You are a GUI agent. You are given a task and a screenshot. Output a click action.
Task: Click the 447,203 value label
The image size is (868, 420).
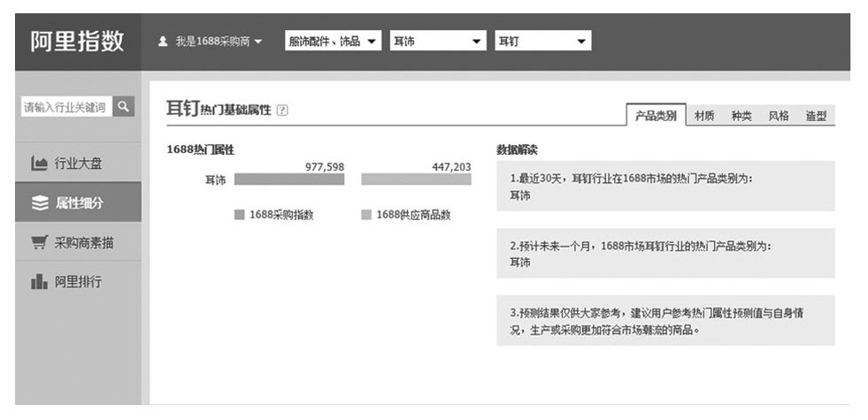point(452,166)
